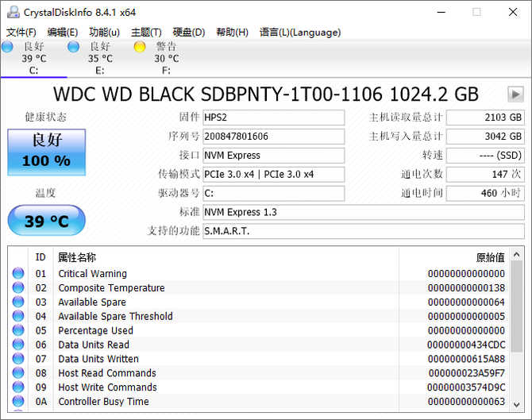Open the 硬盘(D) disk menu
This screenshot has height=420, width=532.
pos(188,33)
